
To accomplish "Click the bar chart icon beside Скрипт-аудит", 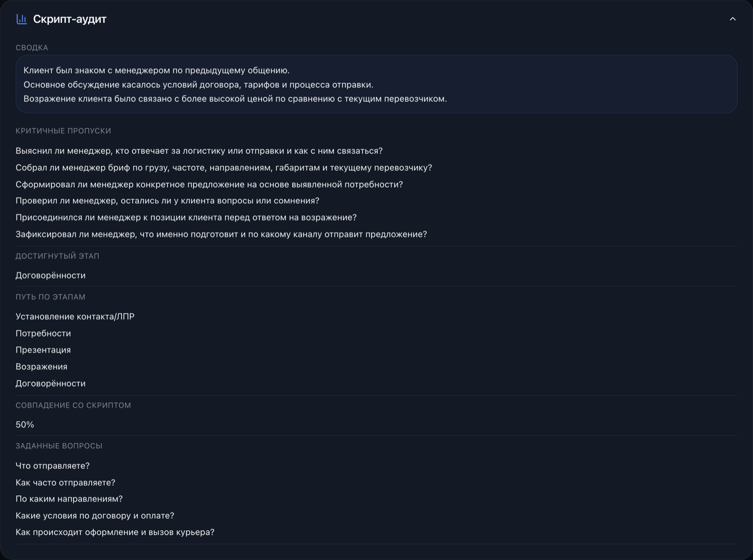I will point(21,19).
